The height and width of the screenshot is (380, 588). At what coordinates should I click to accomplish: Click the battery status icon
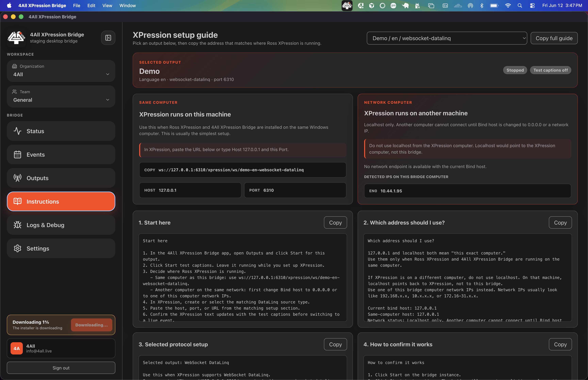coord(494,5)
